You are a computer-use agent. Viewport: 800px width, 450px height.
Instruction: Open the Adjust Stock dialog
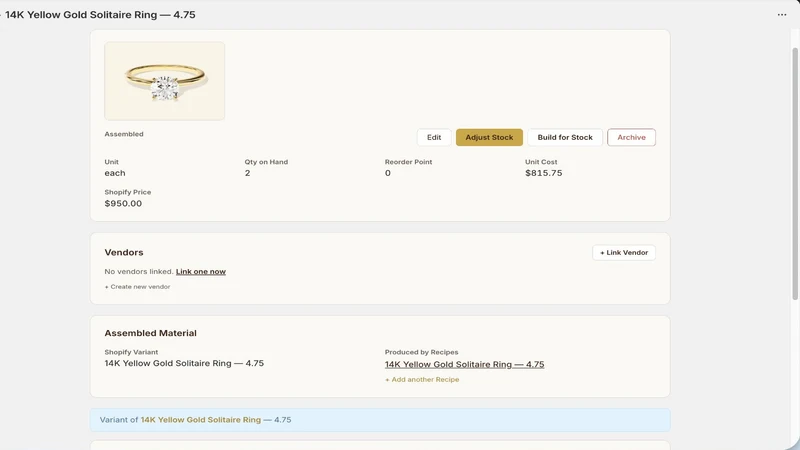pyautogui.click(x=489, y=137)
